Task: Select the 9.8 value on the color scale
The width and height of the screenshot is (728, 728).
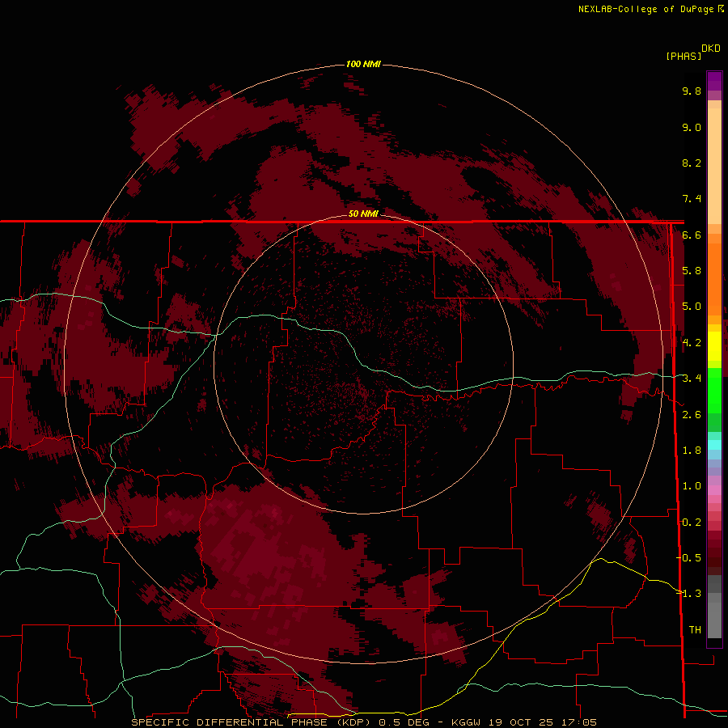Action: coord(692,91)
